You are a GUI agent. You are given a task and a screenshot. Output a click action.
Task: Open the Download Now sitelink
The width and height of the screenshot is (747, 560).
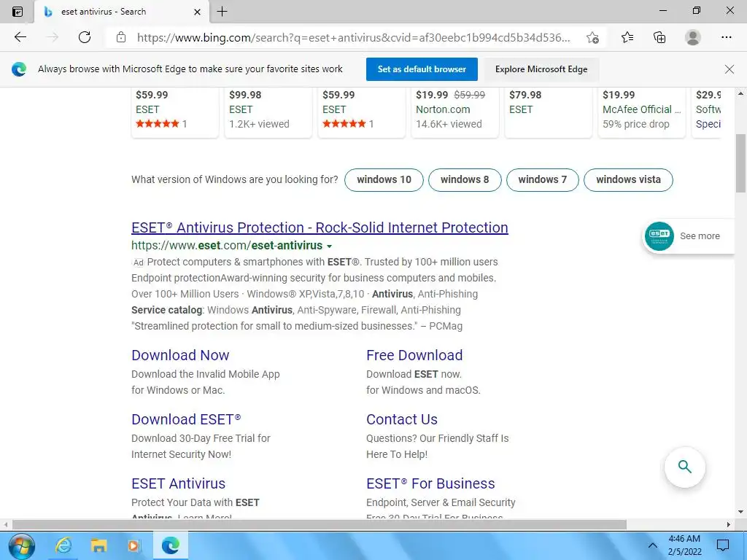[x=180, y=355]
